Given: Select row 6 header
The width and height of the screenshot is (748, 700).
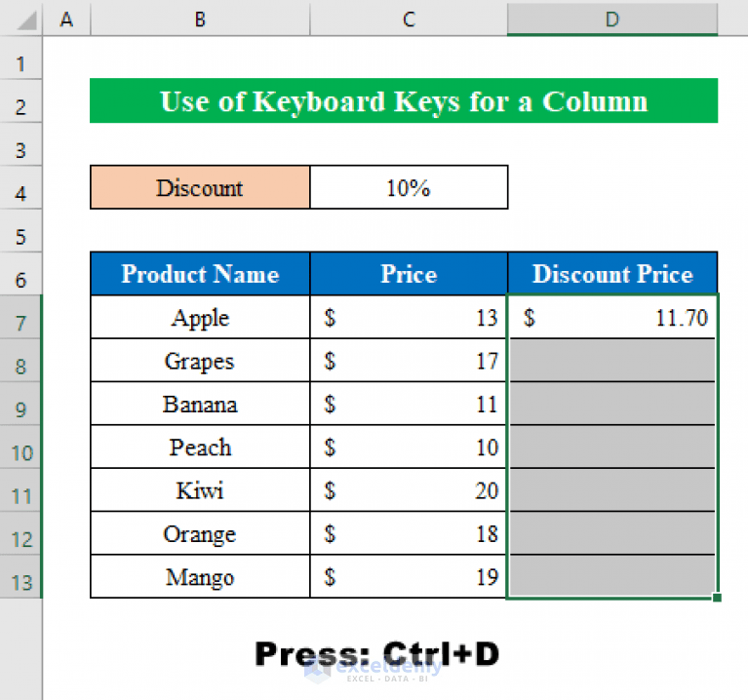Looking at the screenshot, I should click(x=20, y=274).
